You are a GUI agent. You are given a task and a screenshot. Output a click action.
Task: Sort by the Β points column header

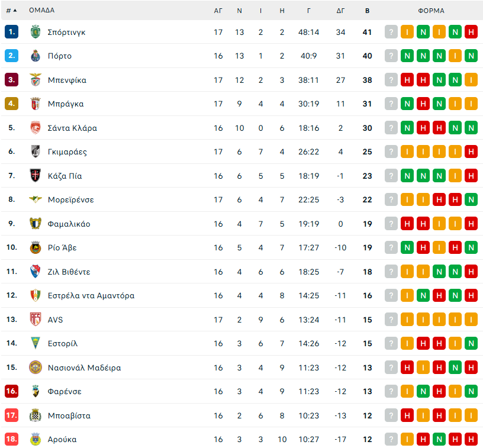367,11
